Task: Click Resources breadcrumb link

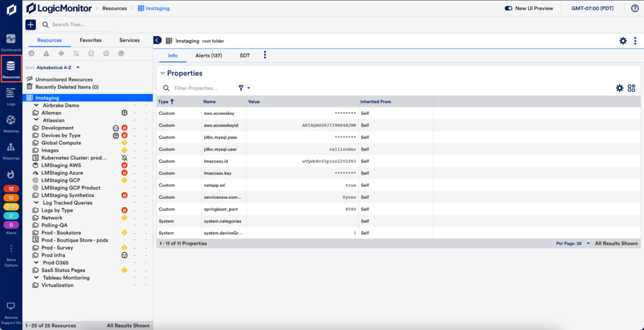Action: point(114,8)
